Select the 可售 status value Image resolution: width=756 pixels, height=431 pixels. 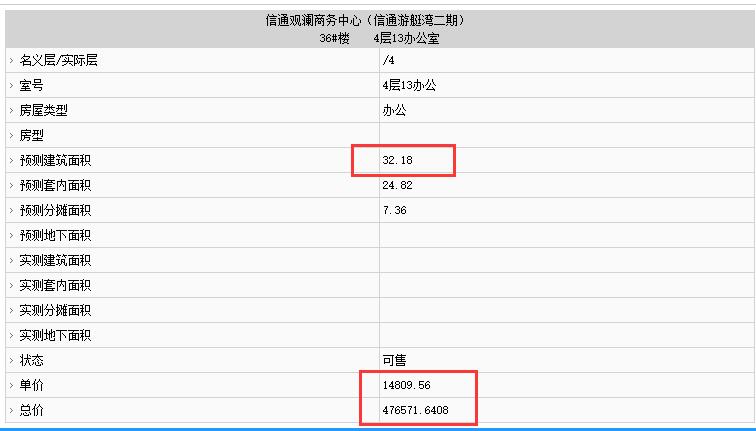pos(394,361)
